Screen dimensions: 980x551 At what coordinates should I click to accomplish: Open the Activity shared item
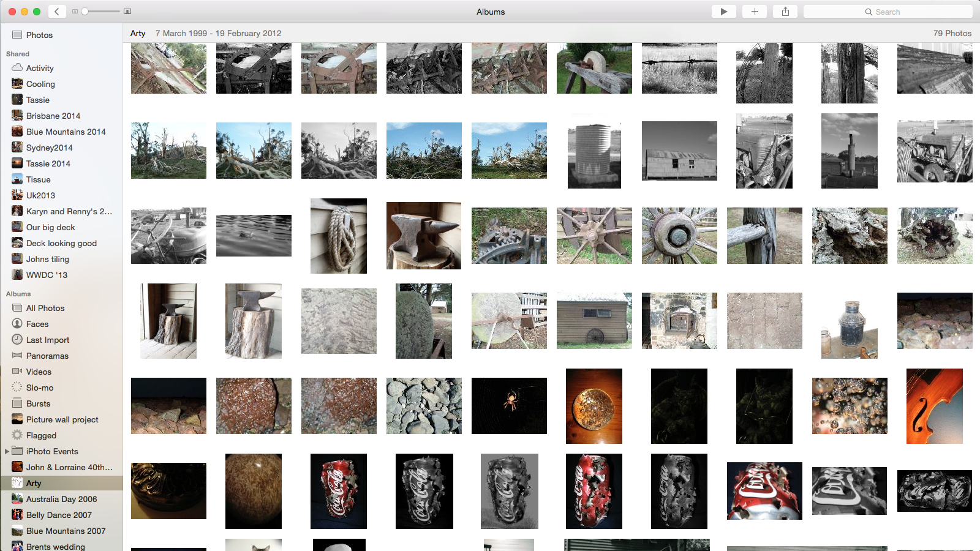click(x=40, y=68)
